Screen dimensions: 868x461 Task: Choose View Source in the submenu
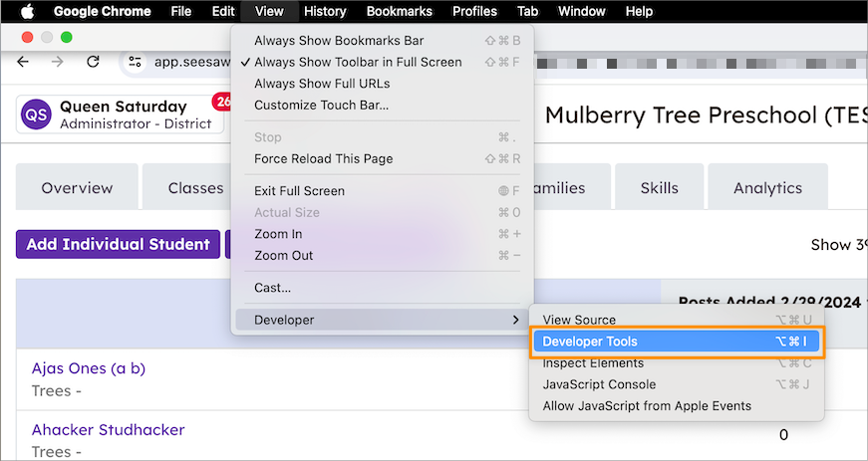click(579, 320)
